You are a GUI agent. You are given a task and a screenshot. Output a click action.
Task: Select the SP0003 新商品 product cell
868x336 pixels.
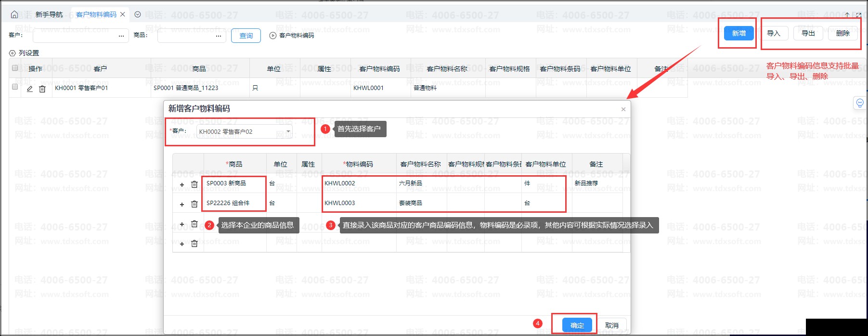point(235,183)
